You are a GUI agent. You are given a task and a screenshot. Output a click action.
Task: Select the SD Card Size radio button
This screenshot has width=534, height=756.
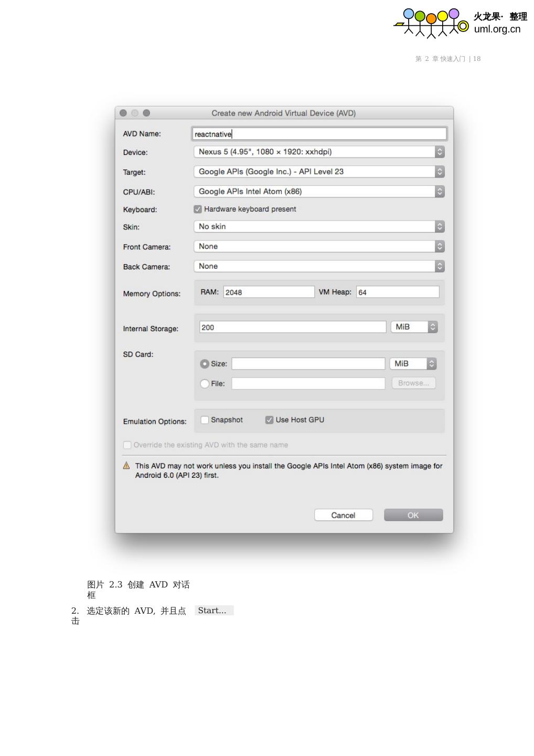[205, 364]
